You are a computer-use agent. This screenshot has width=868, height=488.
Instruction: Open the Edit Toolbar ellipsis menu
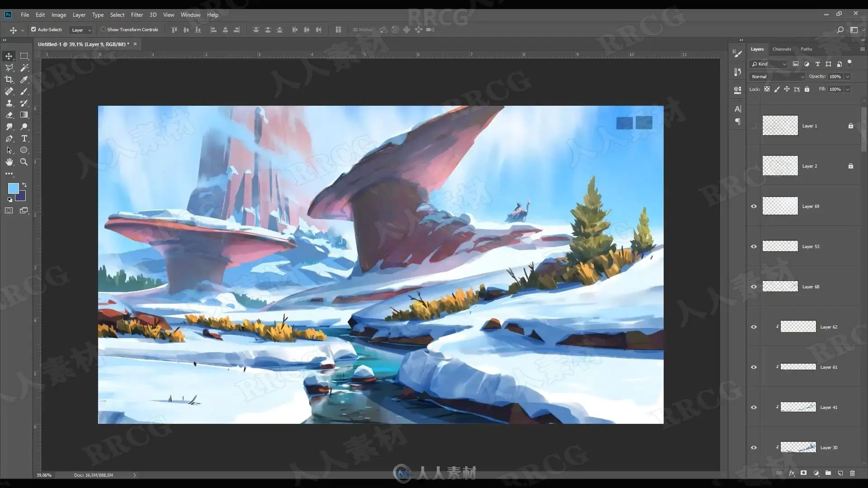pos(9,174)
